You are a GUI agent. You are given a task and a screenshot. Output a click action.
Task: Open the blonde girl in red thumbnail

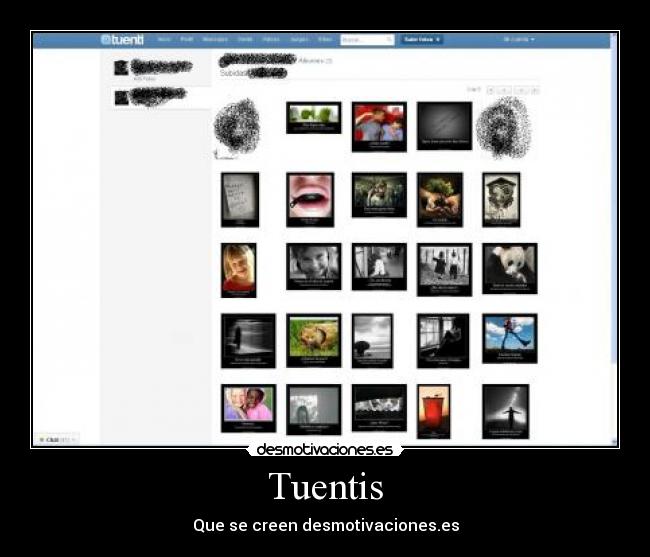point(239,270)
